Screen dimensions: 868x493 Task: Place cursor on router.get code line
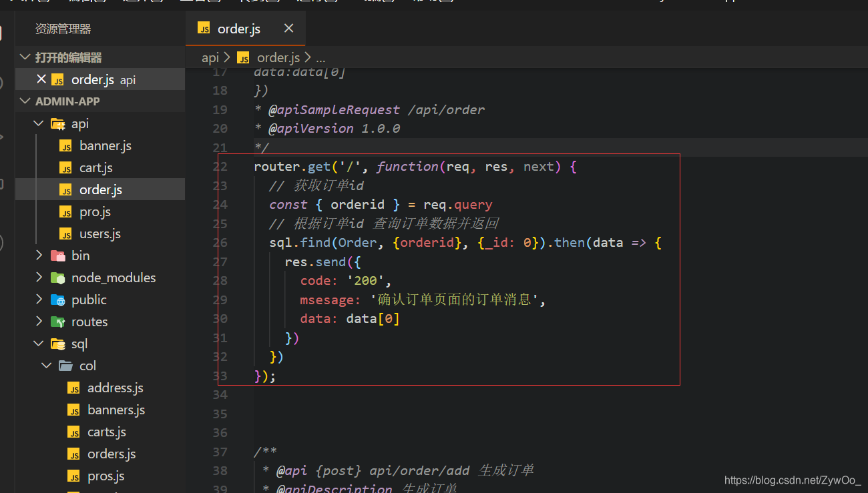coord(415,167)
